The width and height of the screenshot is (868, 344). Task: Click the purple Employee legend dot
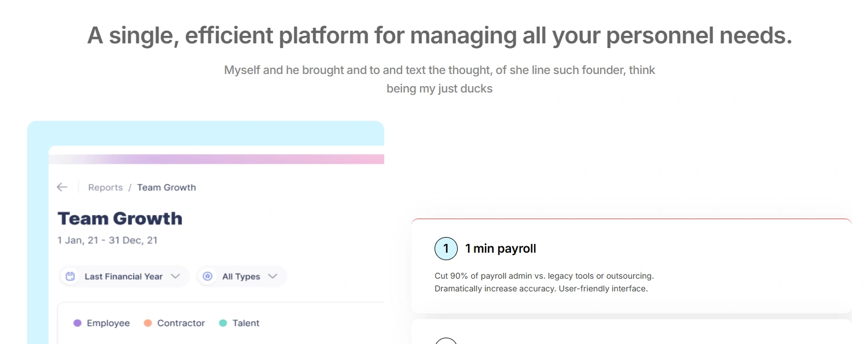pyautogui.click(x=78, y=323)
